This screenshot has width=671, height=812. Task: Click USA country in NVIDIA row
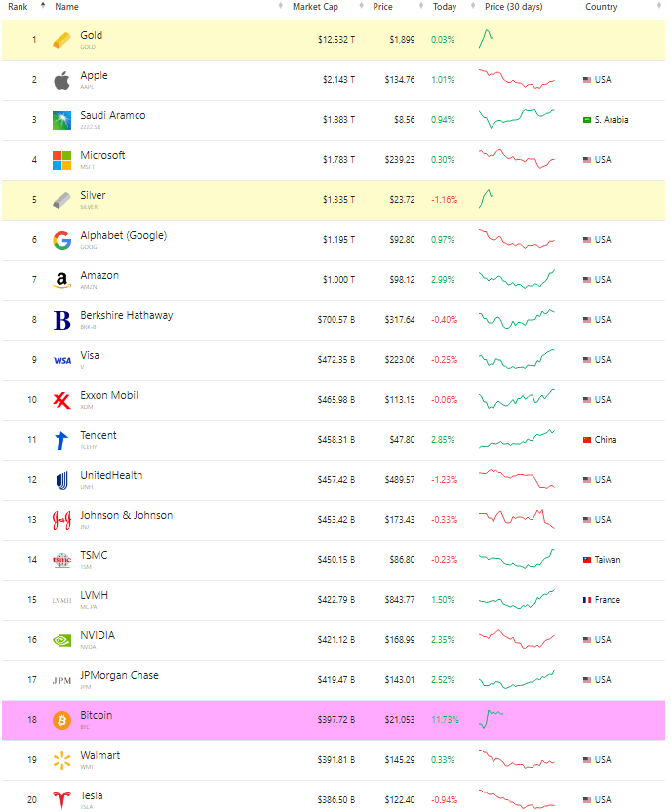click(x=603, y=640)
